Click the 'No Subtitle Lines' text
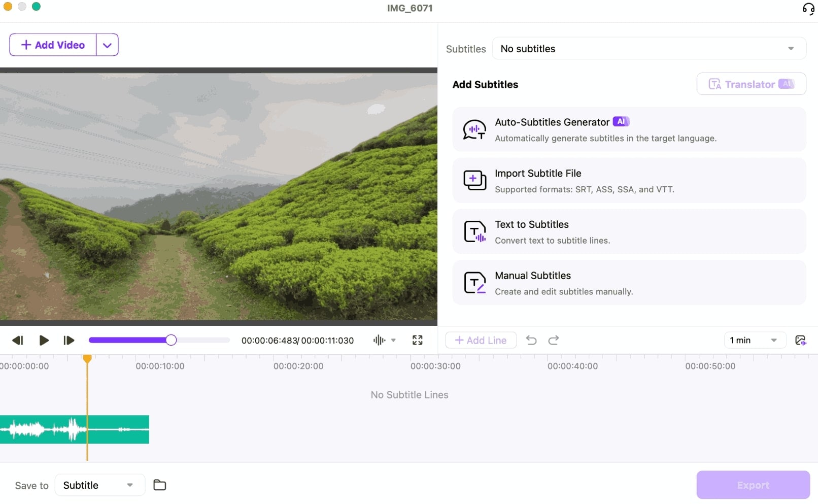Viewport: 818px width, 504px height. 410,395
